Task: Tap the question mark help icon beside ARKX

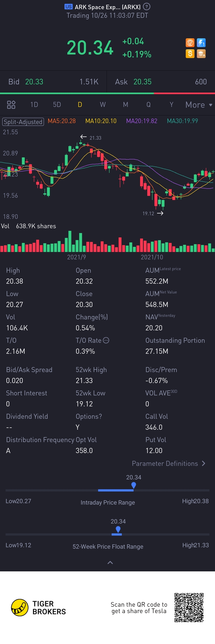Action: click(x=147, y=7)
